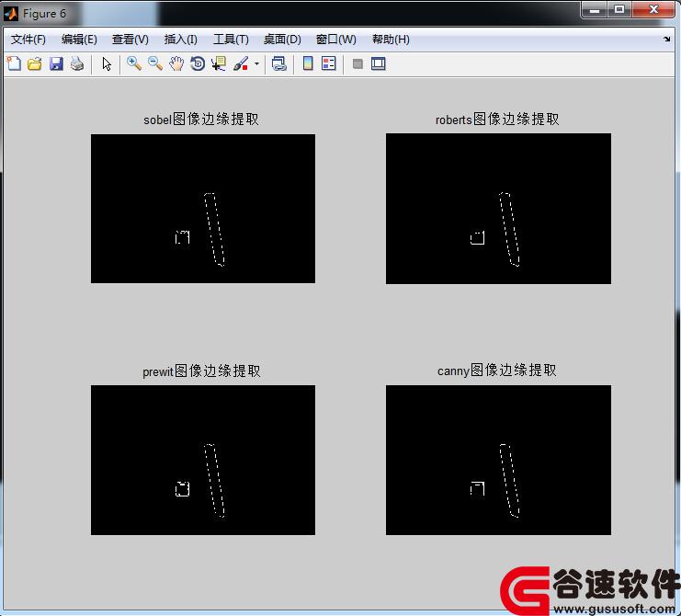Image resolution: width=681 pixels, height=616 pixels.
Task: Open the 插入(I) menu
Action: [181, 40]
